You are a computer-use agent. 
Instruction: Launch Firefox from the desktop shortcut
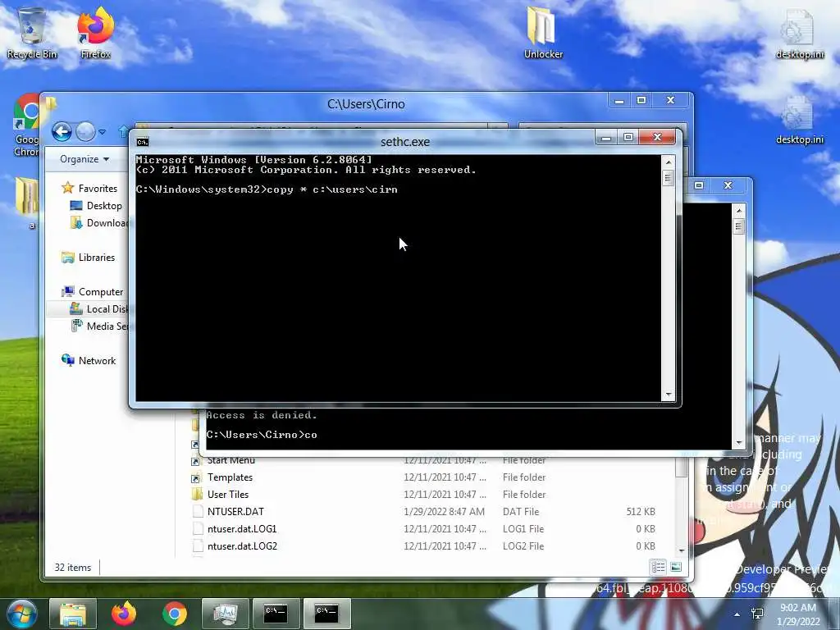coord(95,34)
